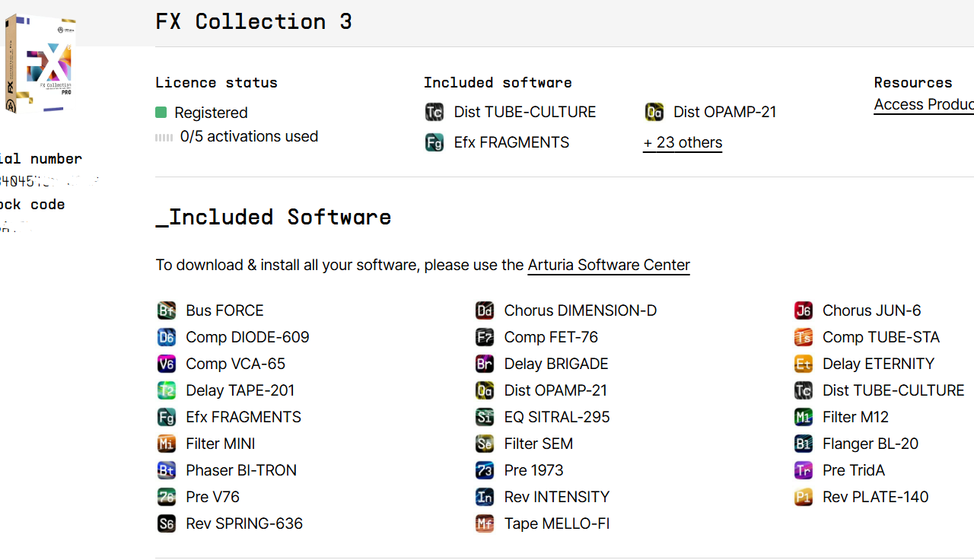Click the Dist OPAMP-21 icon in the software list
The image size is (974, 560).
click(485, 390)
